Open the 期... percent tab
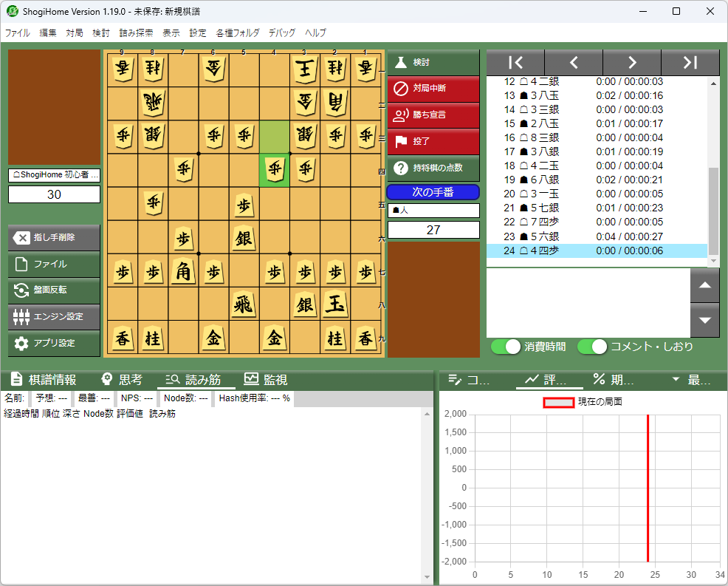The width and height of the screenshot is (728, 586). click(614, 380)
